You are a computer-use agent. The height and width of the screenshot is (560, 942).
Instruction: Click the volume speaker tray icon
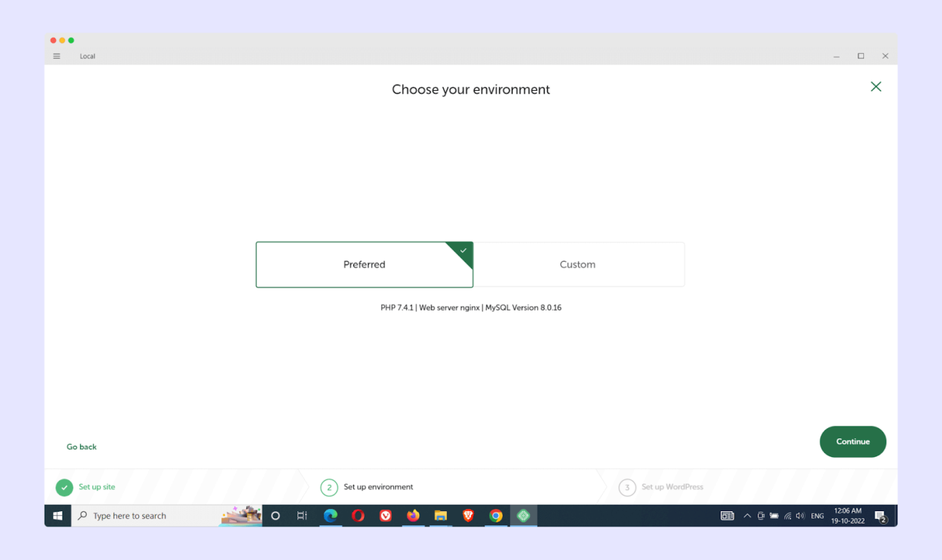pyautogui.click(x=800, y=516)
